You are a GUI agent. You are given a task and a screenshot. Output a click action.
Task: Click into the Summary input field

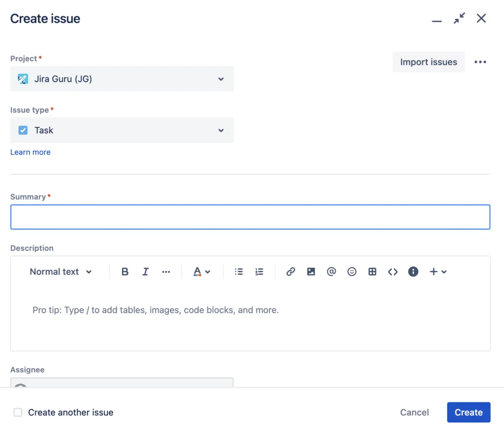tap(250, 217)
